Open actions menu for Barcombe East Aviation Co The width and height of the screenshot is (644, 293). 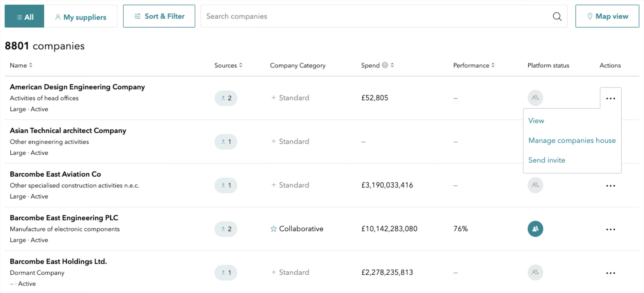coord(611,186)
